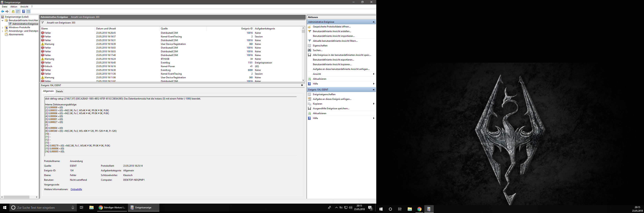Click Benutzerdefinierte Ansicht exportieren
644x213 pixels.
point(333,60)
